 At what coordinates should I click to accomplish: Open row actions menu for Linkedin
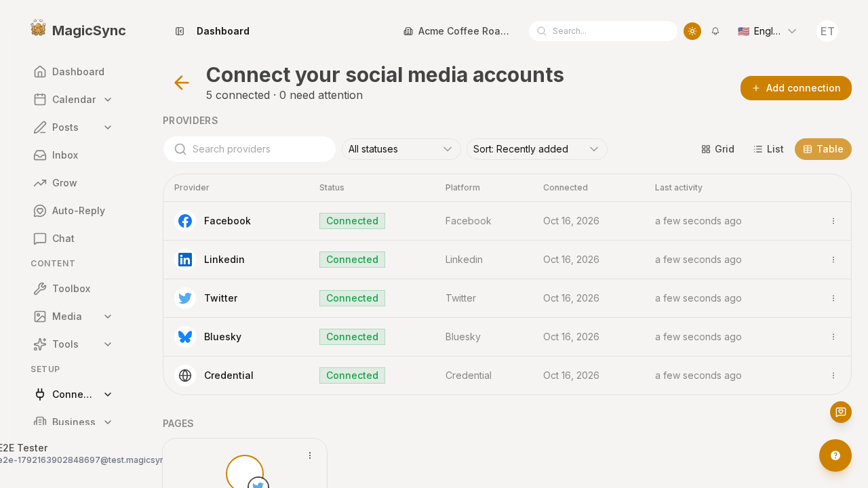point(833,260)
